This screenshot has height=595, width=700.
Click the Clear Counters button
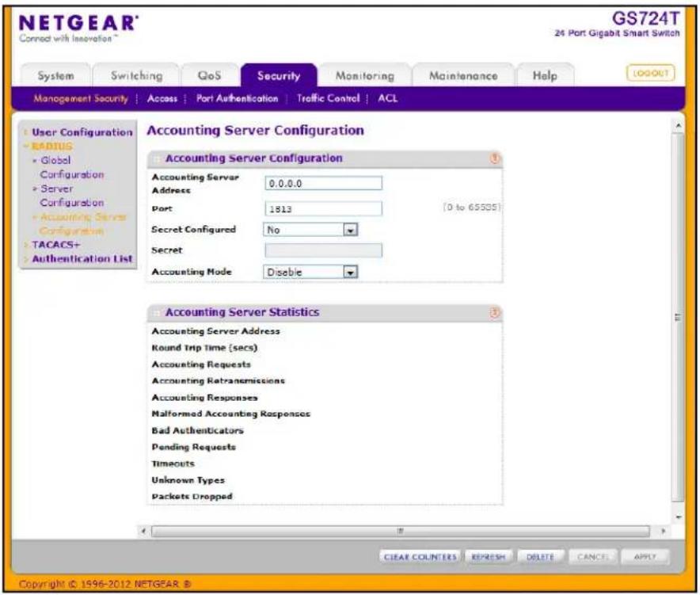coord(420,557)
